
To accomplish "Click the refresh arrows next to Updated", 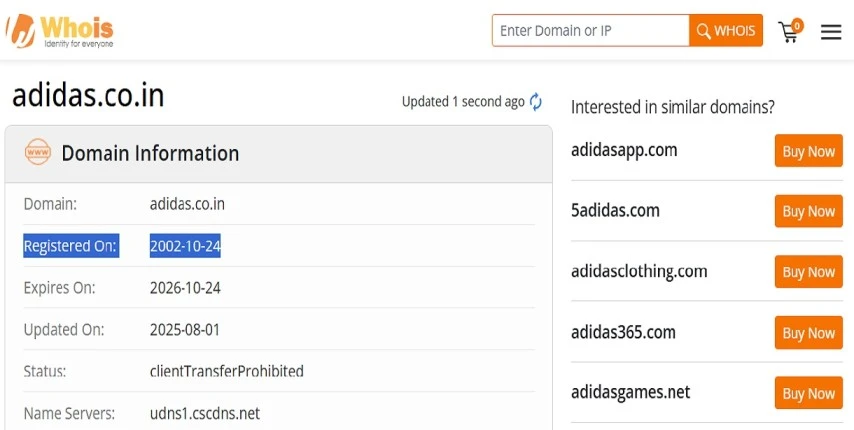I will click(x=536, y=102).
